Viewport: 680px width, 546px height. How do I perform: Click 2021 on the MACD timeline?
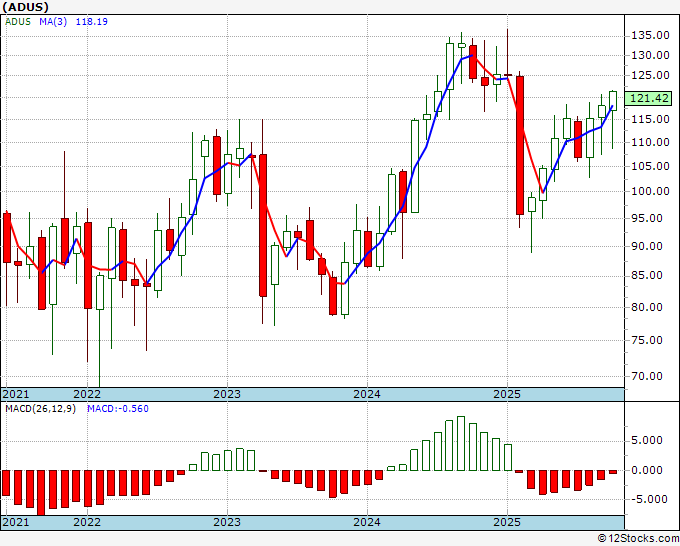(16, 522)
